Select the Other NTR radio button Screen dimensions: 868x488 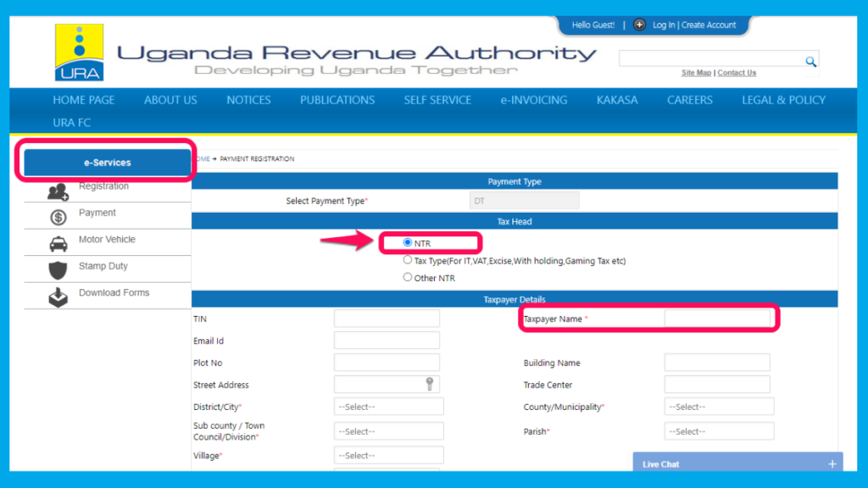[408, 277]
